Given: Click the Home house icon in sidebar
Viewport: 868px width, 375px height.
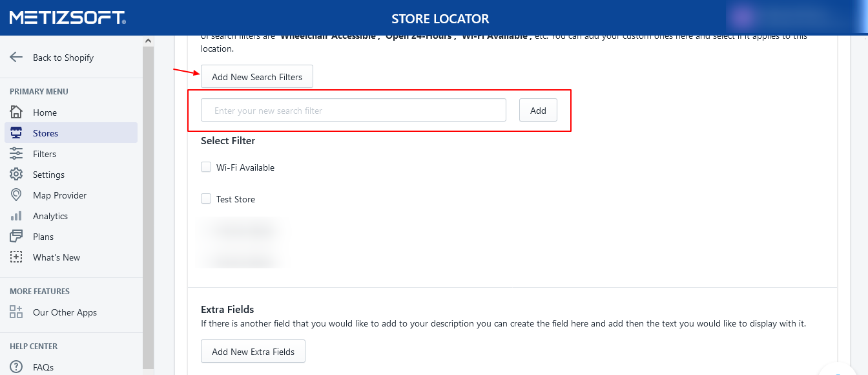Looking at the screenshot, I should [16, 112].
